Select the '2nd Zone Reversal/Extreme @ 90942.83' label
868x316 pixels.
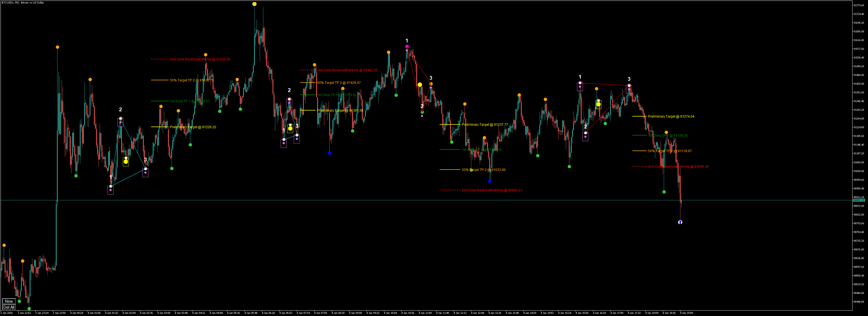click(492, 190)
